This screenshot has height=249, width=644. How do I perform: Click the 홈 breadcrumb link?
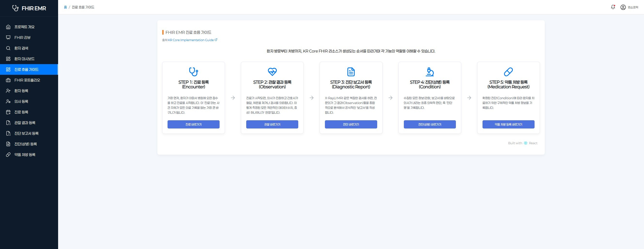tap(65, 7)
